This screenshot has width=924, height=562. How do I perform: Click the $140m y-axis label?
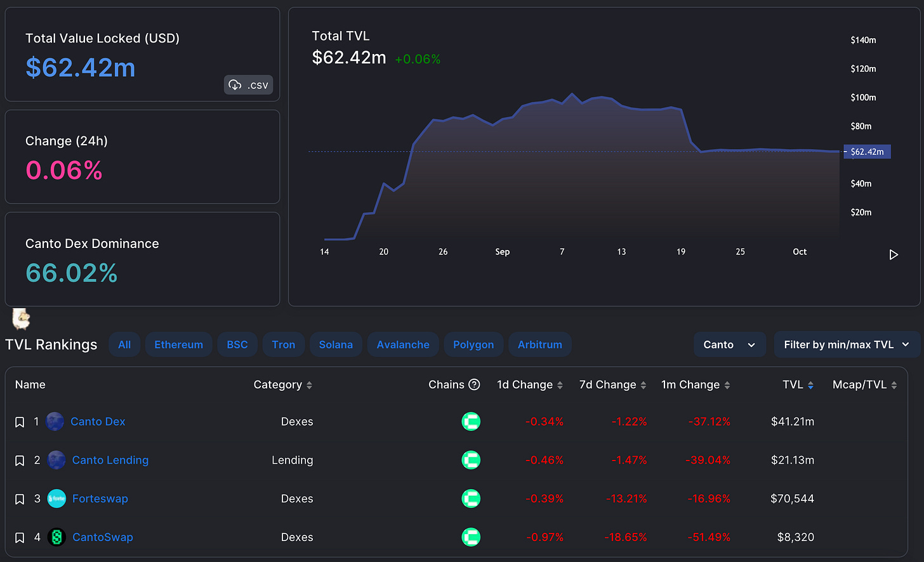click(863, 40)
